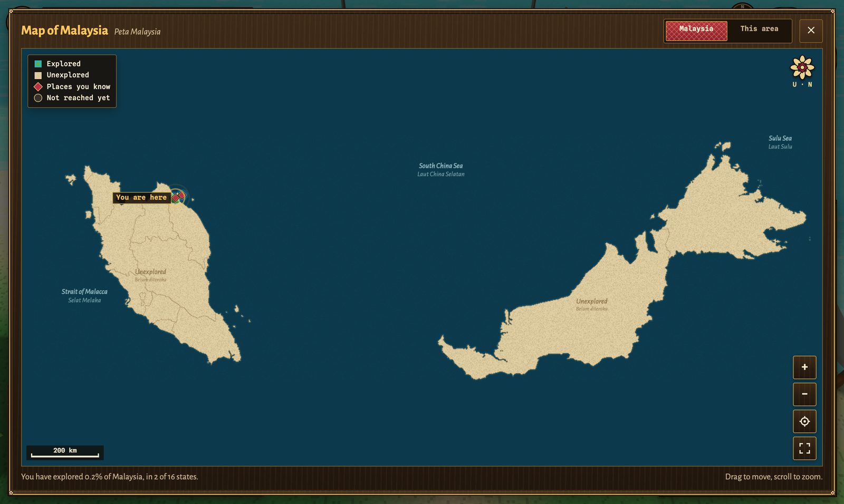The image size is (844, 504).
Task: Click the Map of Malaysia title
Action: click(x=64, y=31)
